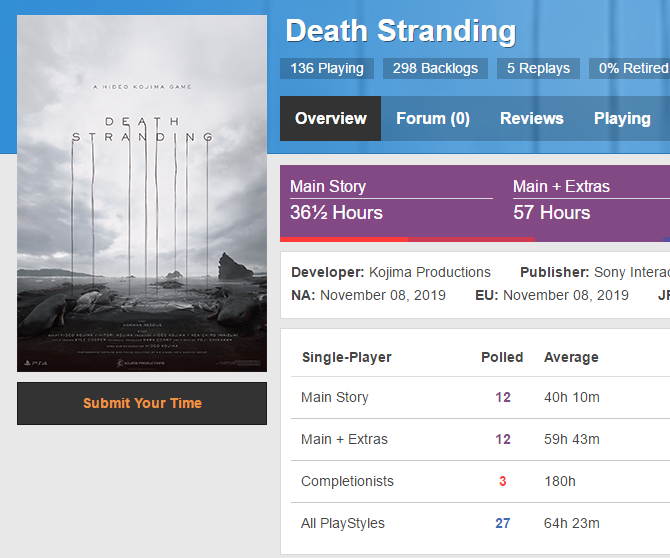Select the Main Story table row label
The image size is (670, 558).
click(335, 397)
